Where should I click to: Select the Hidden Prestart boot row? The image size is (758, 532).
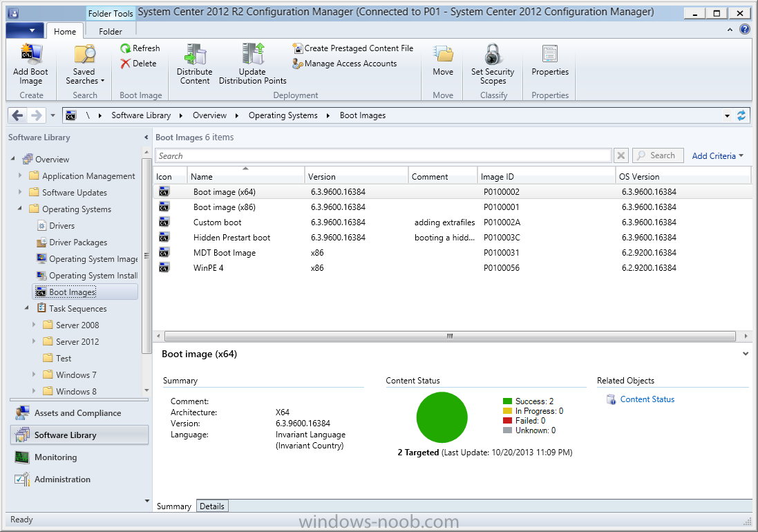click(453, 237)
